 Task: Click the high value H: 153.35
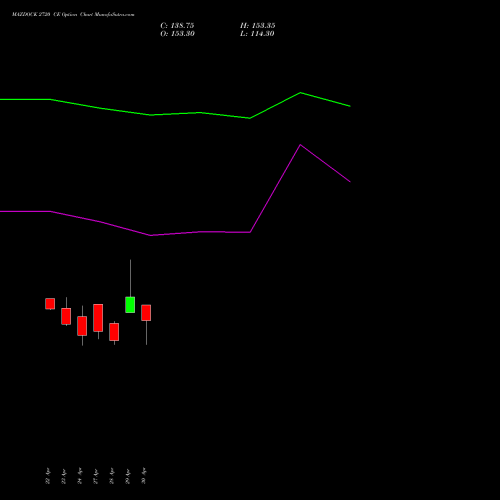(257, 26)
